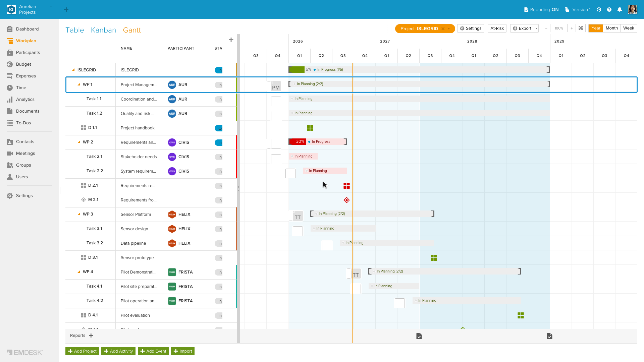Viewport: 644px width, 362px height.
Task: Toggle Reporting ON in the header
Action: pos(541,10)
